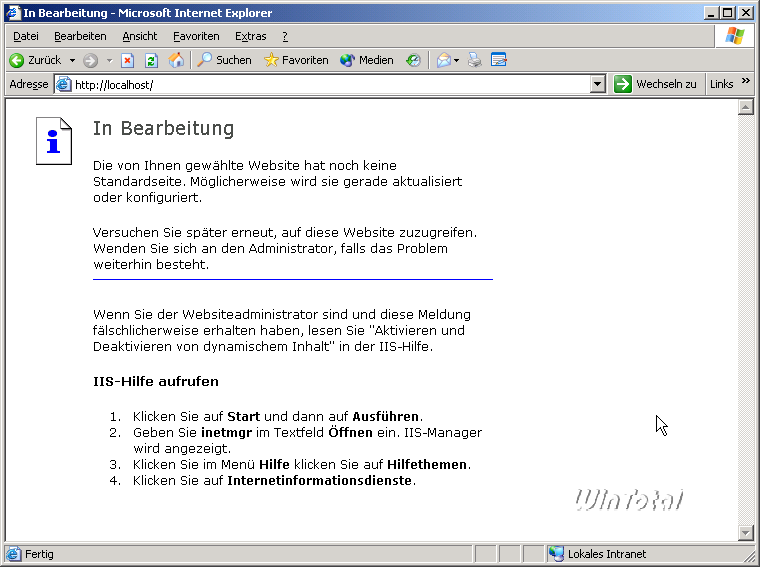
Task: Click the IE page icon in address bar
Action: click(63, 84)
